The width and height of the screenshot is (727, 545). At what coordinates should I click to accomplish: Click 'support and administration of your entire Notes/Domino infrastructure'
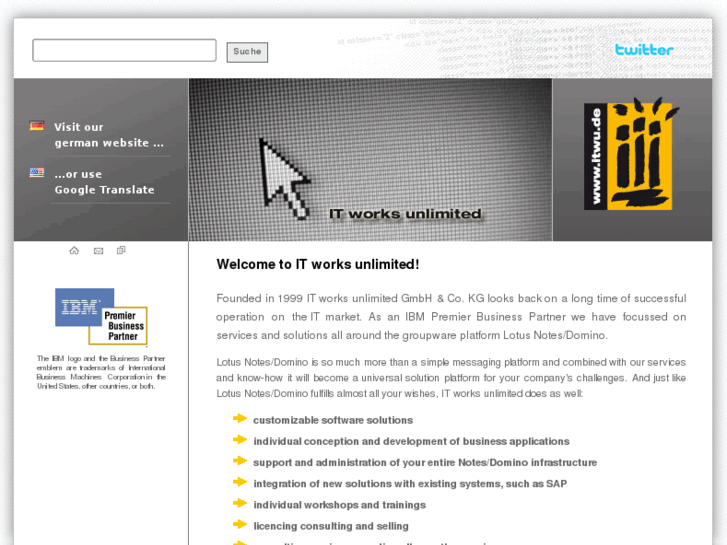point(425,462)
